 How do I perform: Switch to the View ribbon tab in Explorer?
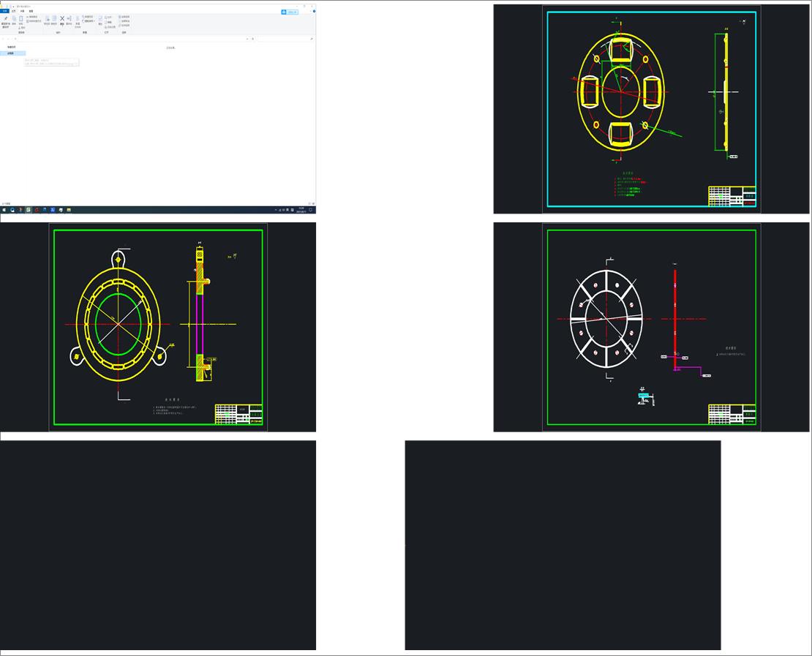(31, 11)
